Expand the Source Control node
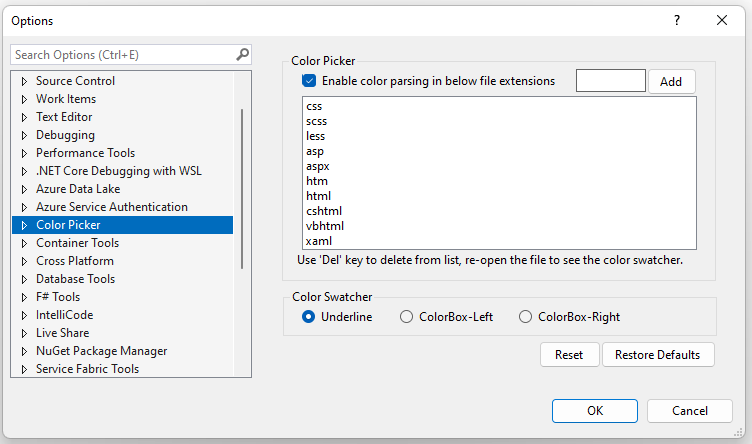This screenshot has width=752, height=444. pos(23,81)
